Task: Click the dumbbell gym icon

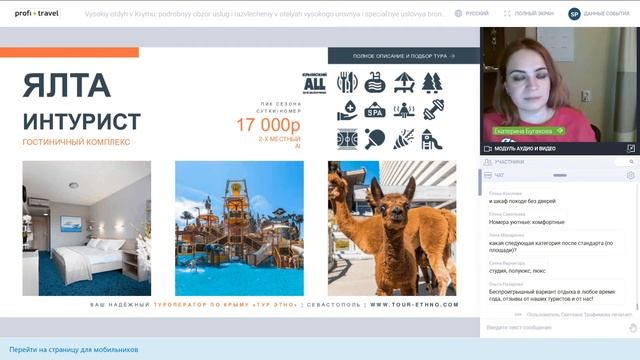Action: tap(433, 110)
